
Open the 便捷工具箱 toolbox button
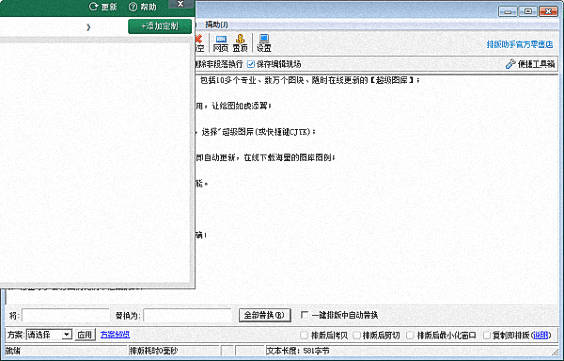pyautogui.click(x=531, y=64)
